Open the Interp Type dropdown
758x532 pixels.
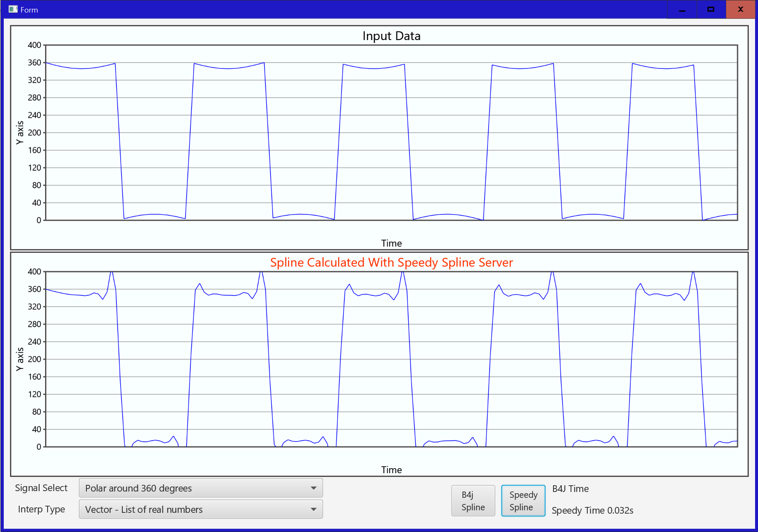201,509
